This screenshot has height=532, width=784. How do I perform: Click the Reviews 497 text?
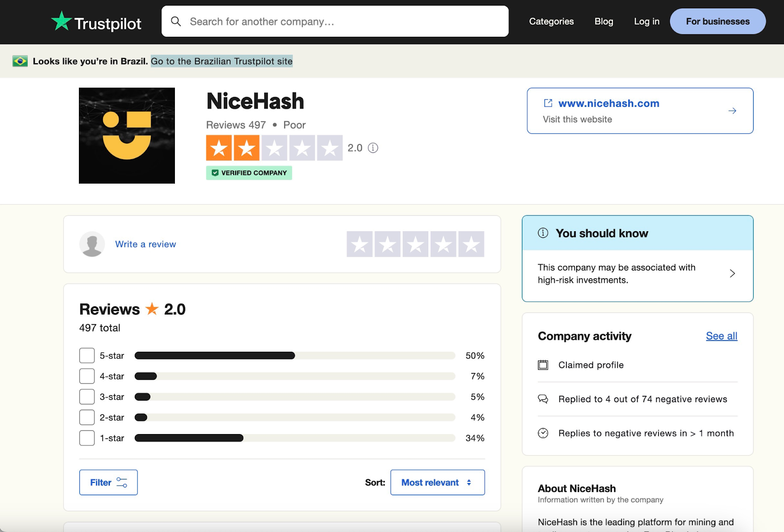click(x=236, y=125)
